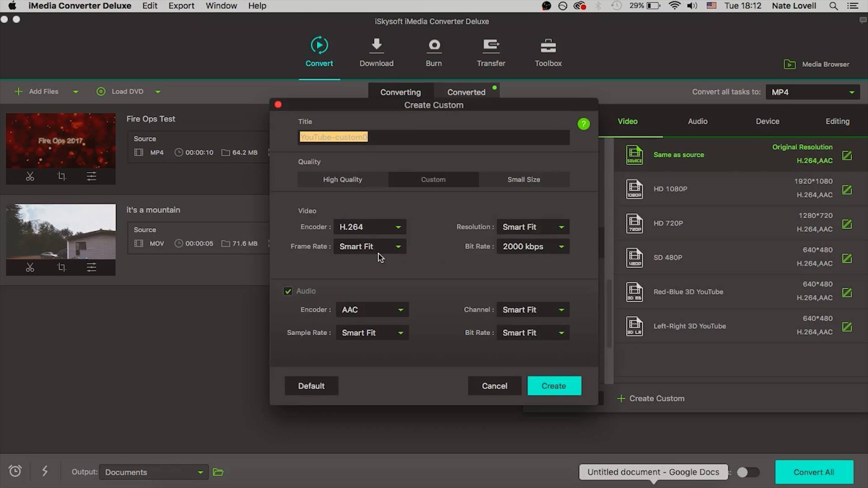
Task: Select Small Size quality option
Action: point(524,179)
